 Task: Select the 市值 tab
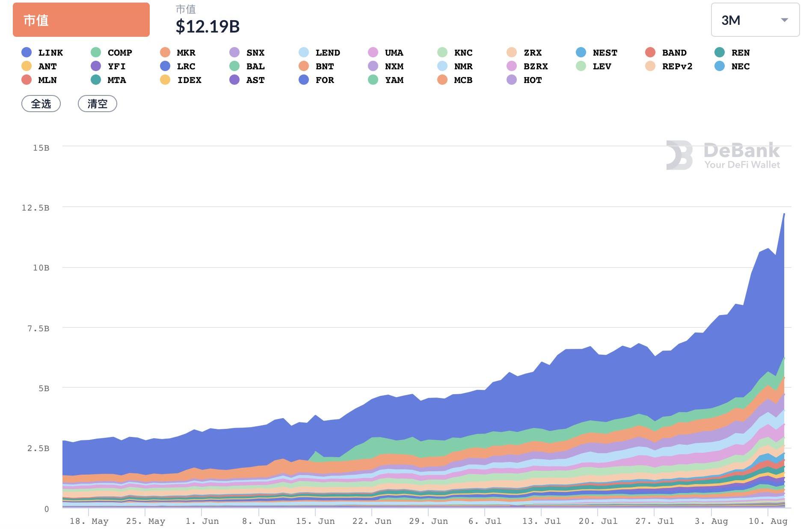click(x=81, y=20)
